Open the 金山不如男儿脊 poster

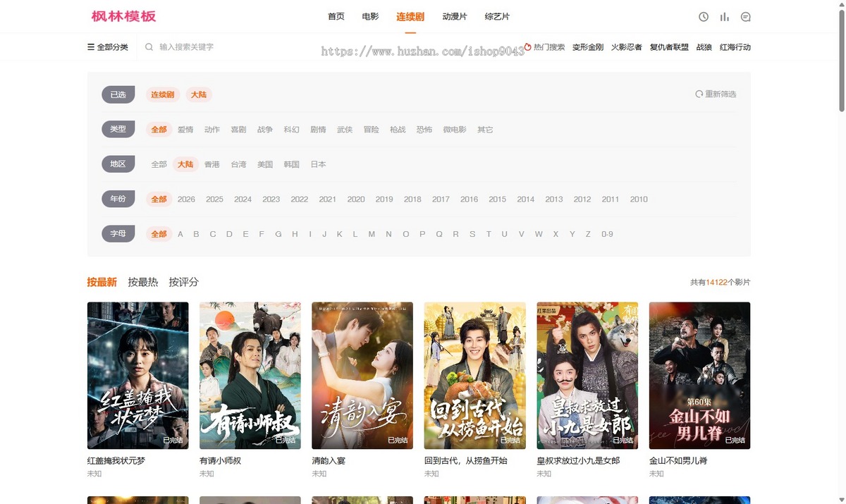coord(699,376)
